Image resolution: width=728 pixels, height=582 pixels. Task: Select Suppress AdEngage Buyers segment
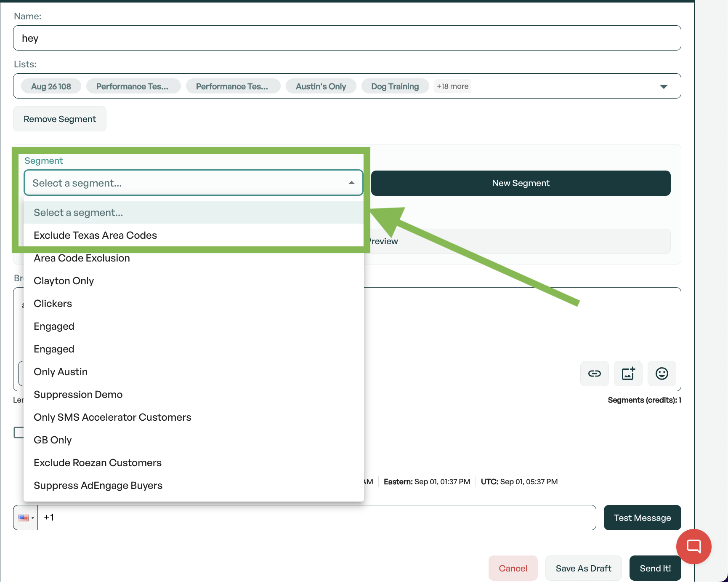click(x=194, y=485)
